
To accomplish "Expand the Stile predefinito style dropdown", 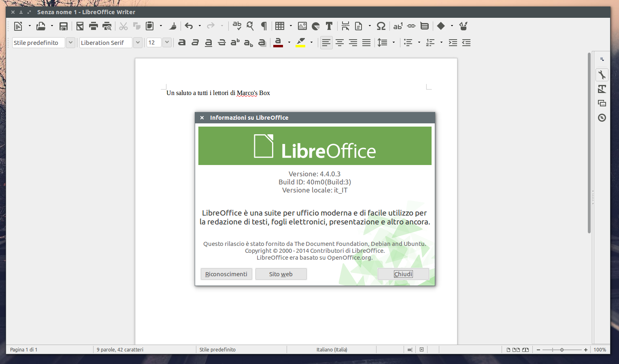I will tap(70, 42).
